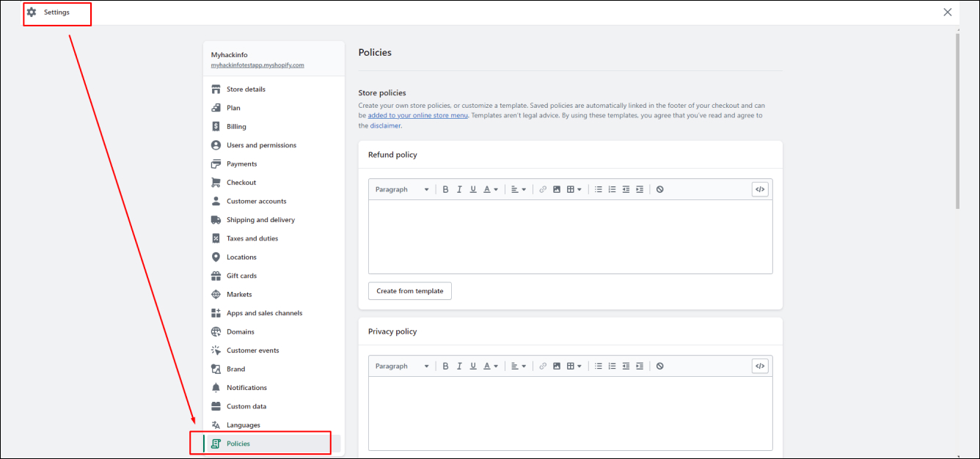The image size is (980, 459).
Task: Click Insert link icon in Refund policy
Action: click(543, 189)
